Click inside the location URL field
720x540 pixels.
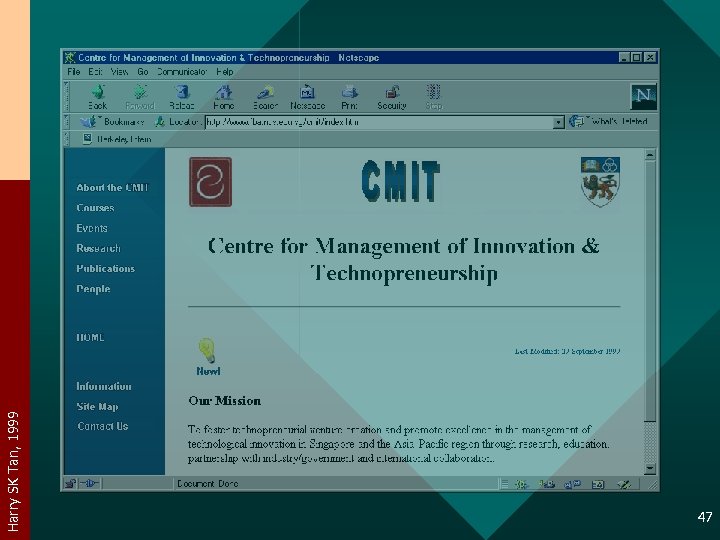pos(379,122)
